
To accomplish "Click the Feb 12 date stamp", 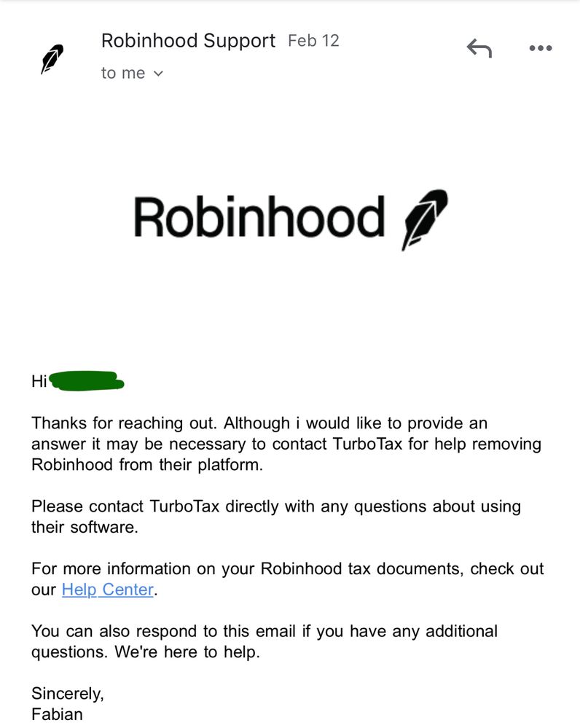I will click(x=313, y=40).
